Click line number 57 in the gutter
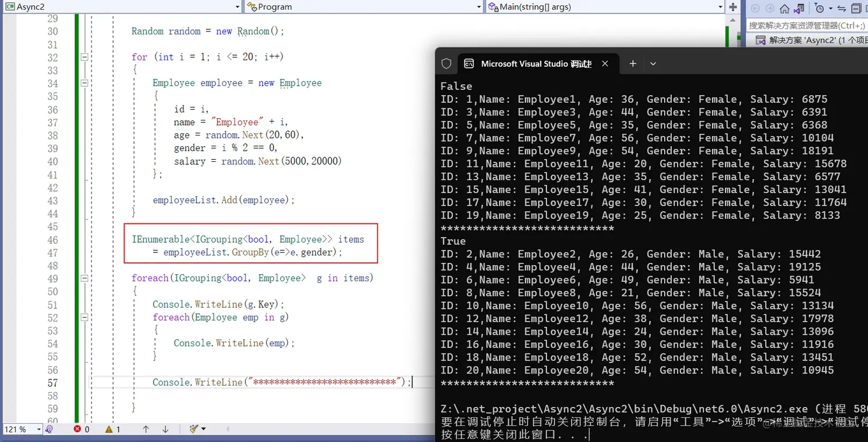The height and width of the screenshot is (442, 868). (53, 383)
